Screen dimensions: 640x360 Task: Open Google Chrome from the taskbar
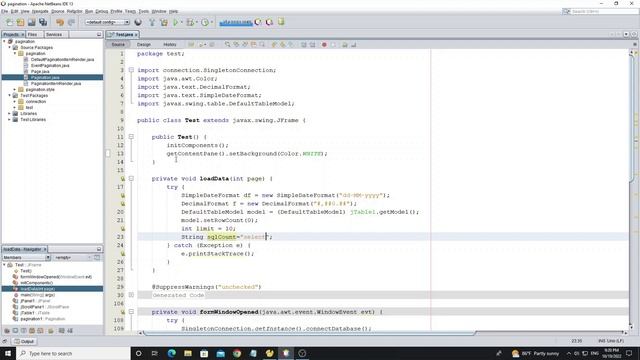pyautogui.click(x=237, y=353)
